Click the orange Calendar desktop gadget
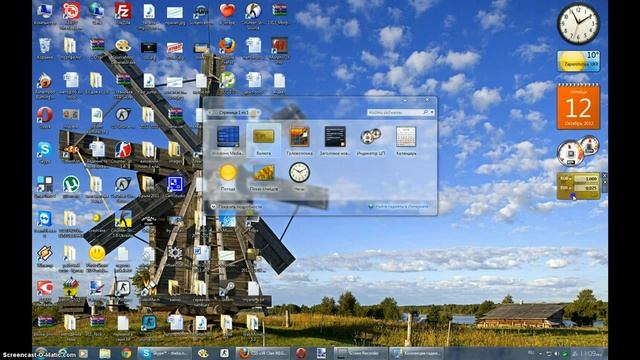 [578, 107]
